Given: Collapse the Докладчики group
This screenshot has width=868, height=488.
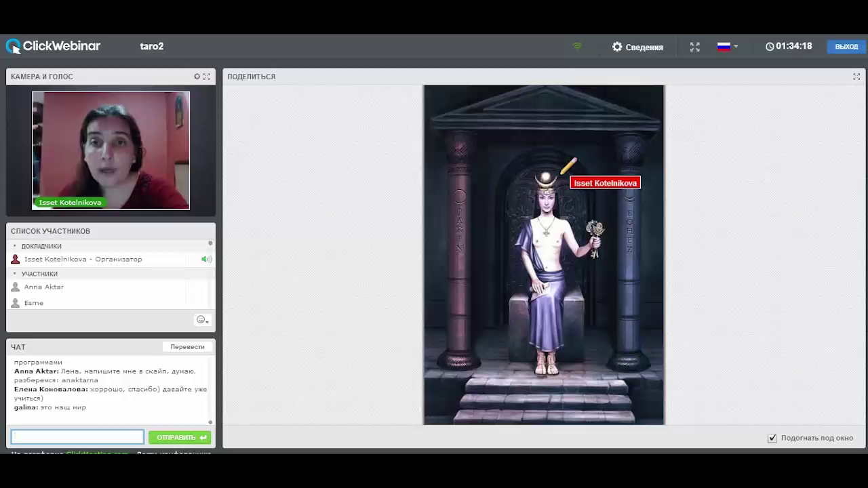Looking at the screenshot, I should 15,246.
